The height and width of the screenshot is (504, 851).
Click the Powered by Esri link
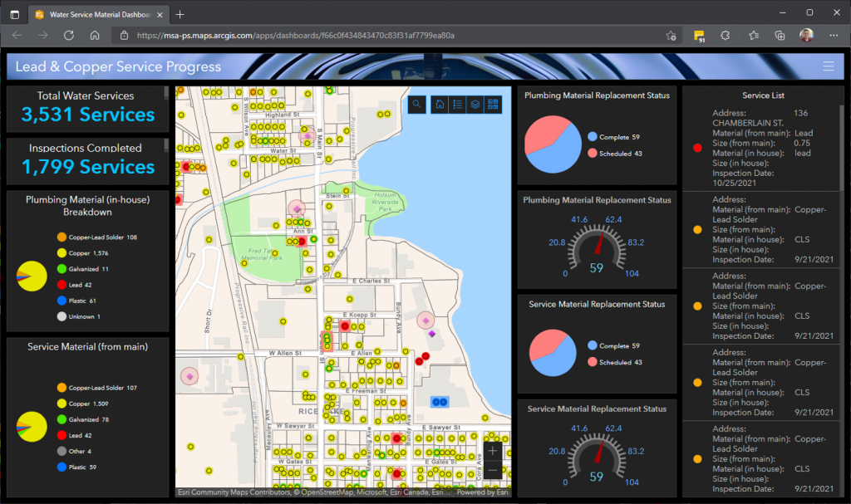pyautogui.click(x=484, y=492)
